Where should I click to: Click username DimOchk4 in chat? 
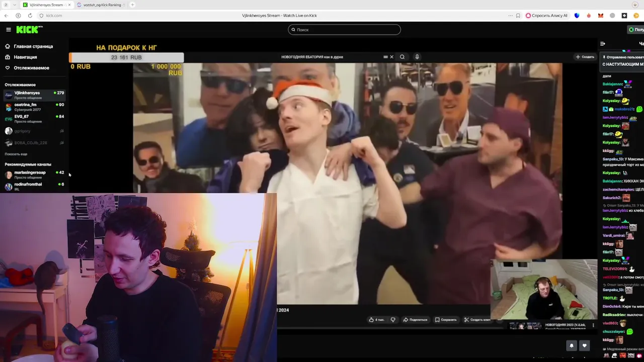[612, 306]
